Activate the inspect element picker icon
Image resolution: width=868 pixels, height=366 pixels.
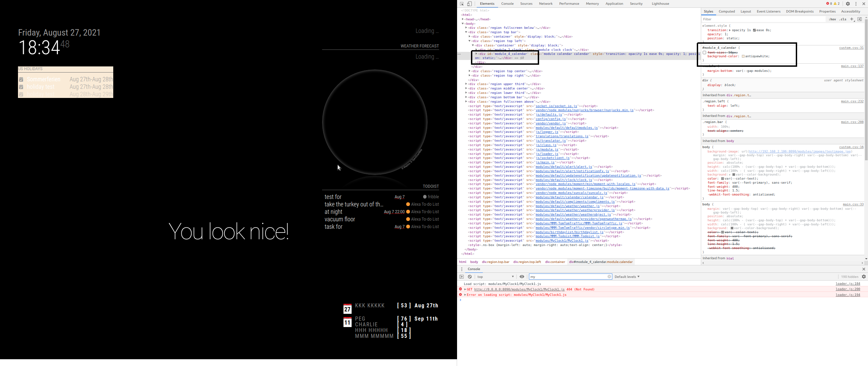[x=462, y=4]
